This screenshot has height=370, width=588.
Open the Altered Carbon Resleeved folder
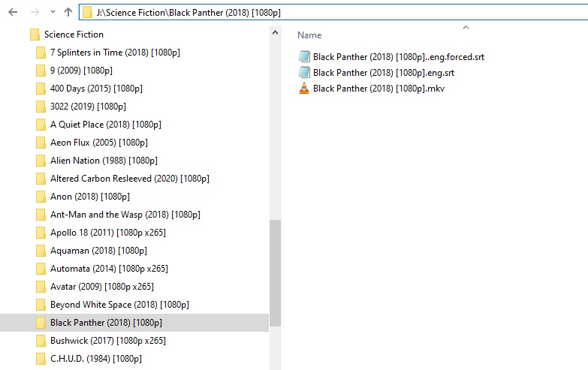pos(130,179)
